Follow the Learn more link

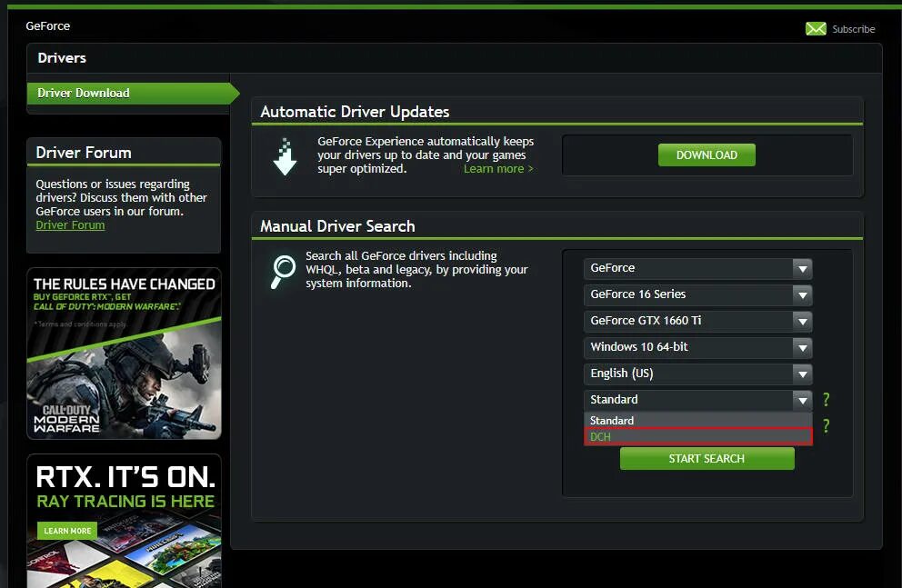click(x=498, y=169)
